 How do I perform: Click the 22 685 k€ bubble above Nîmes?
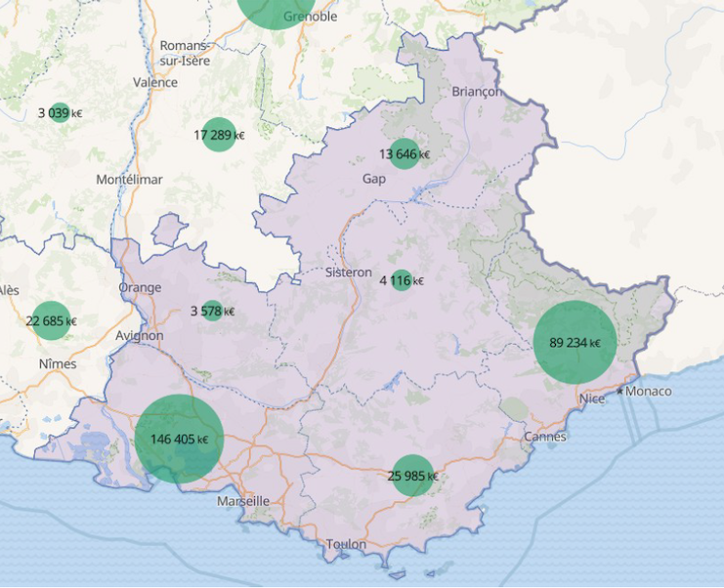pyautogui.click(x=51, y=320)
